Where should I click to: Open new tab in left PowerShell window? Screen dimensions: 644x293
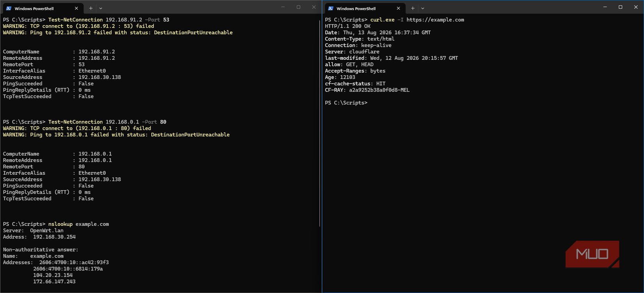click(x=91, y=8)
